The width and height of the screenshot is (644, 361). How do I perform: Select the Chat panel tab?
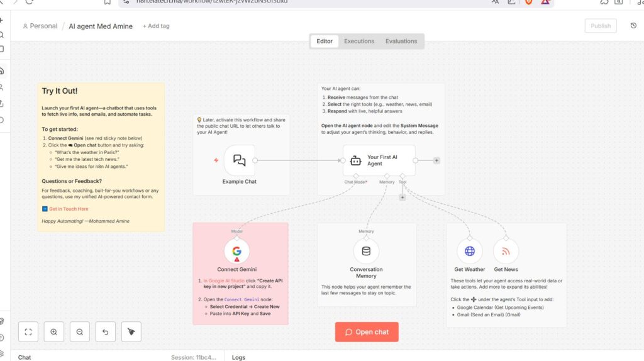[x=25, y=357]
